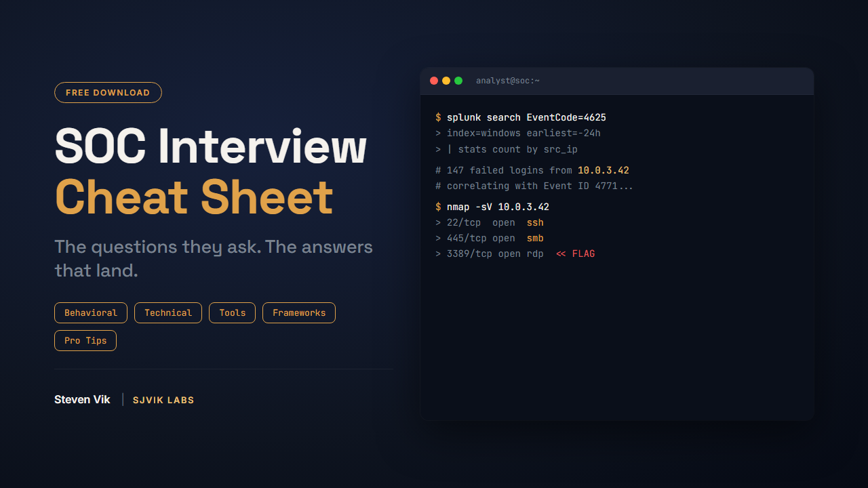Click the '22/tcp open ssh' line
868x488 pixels.
(x=490, y=222)
